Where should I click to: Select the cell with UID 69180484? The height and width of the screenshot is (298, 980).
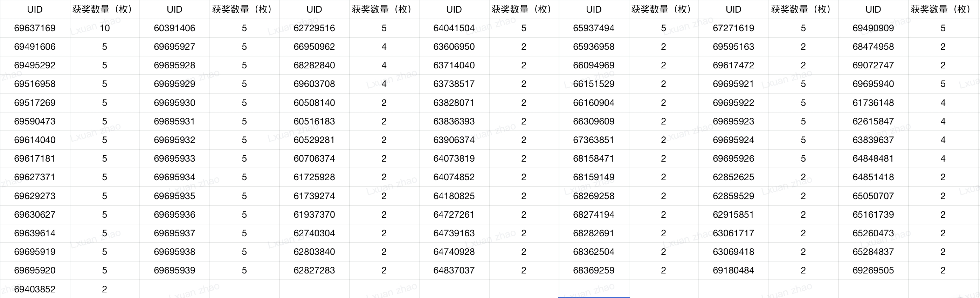coord(733,271)
